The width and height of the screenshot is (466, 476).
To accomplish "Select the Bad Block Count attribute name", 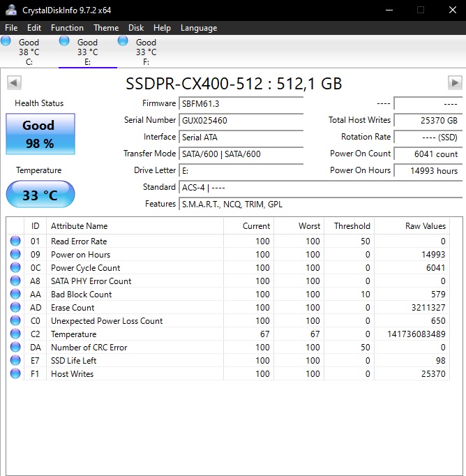I will pyautogui.click(x=82, y=294).
